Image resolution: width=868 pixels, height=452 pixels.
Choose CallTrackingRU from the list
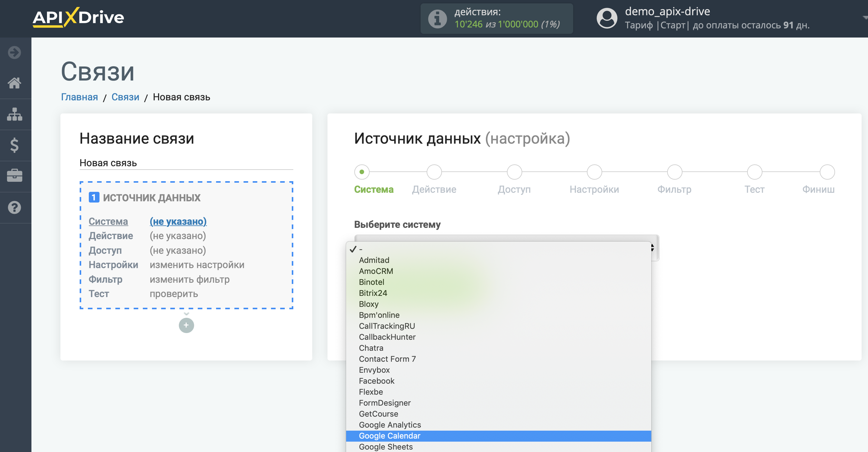click(499, 326)
